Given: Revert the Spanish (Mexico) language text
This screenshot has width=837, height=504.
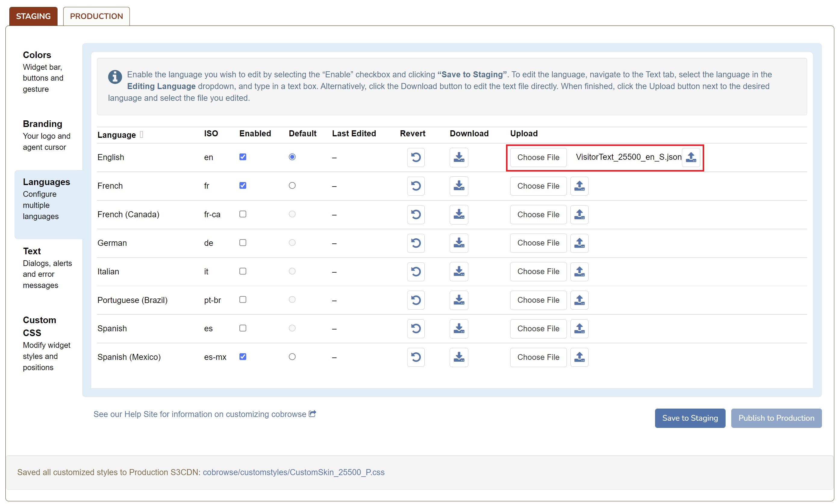Looking at the screenshot, I should click(x=416, y=357).
